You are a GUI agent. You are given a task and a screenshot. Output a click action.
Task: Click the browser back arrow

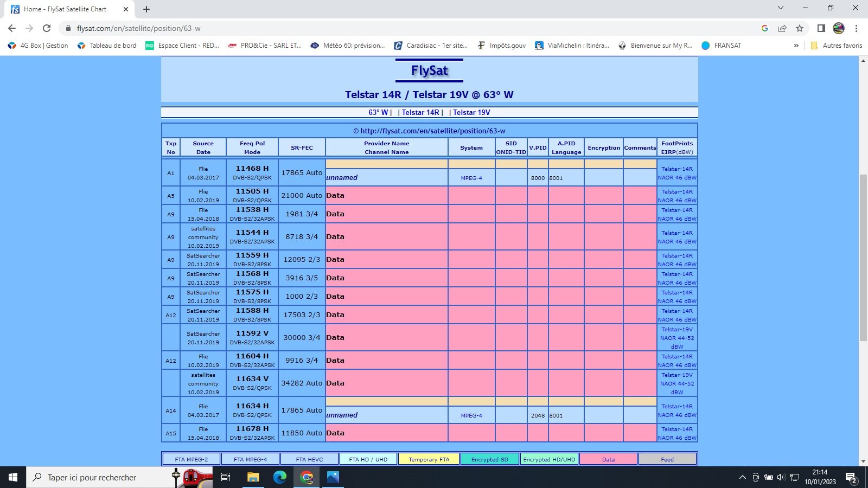point(12,28)
